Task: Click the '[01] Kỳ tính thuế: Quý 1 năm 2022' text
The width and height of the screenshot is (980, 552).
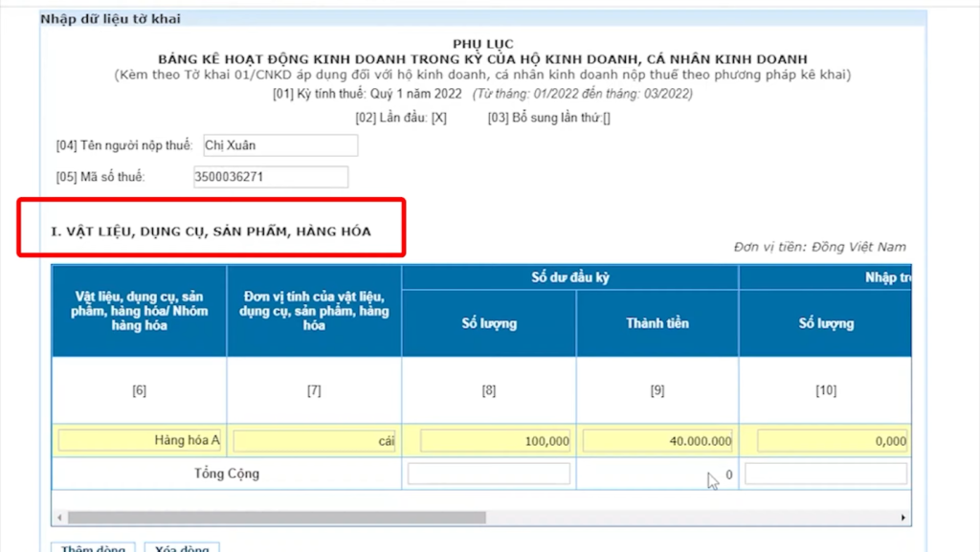Action: (x=367, y=94)
